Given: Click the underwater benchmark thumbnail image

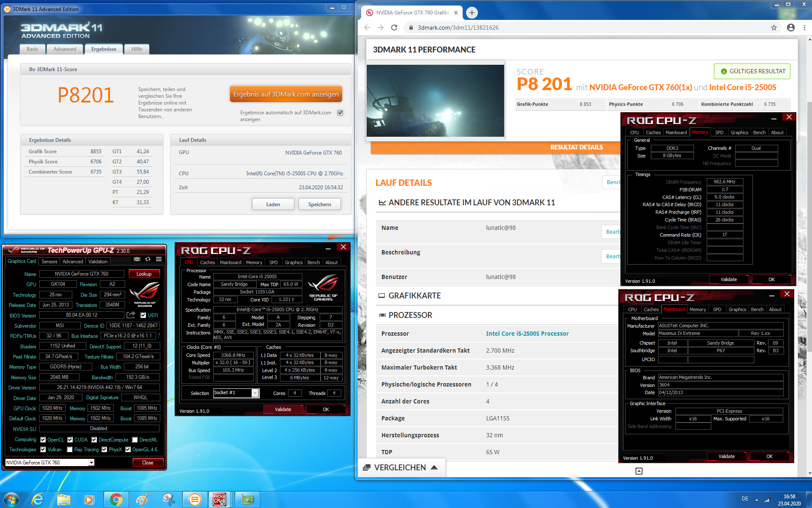Looking at the screenshot, I should [435, 101].
